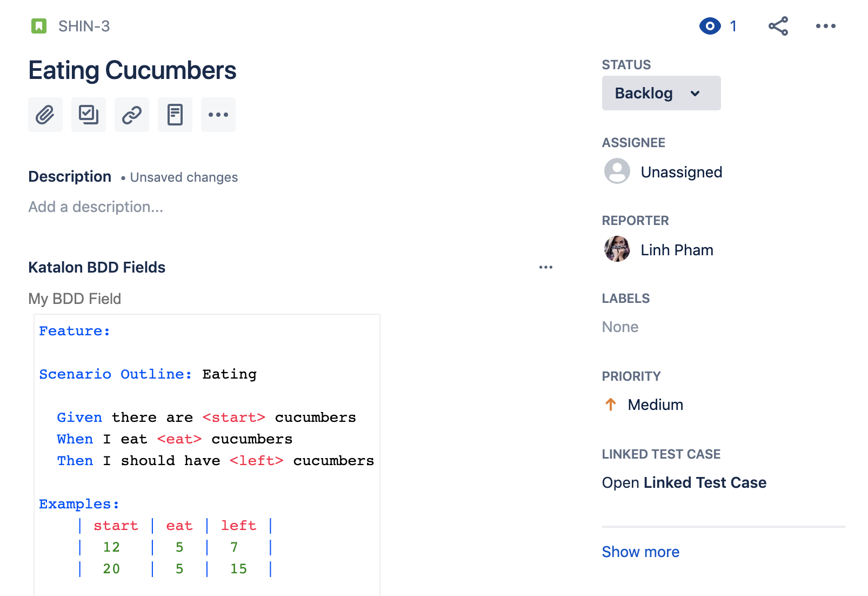Click reporter Linh Pham's avatar
This screenshot has height=596, width=868.
pyautogui.click(x=617, y=249)
